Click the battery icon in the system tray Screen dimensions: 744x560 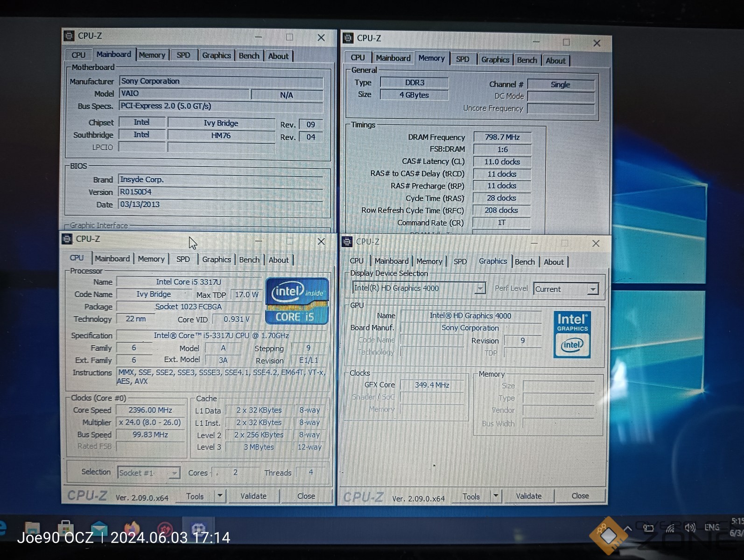pyautogui.click(x=648, y=528)
